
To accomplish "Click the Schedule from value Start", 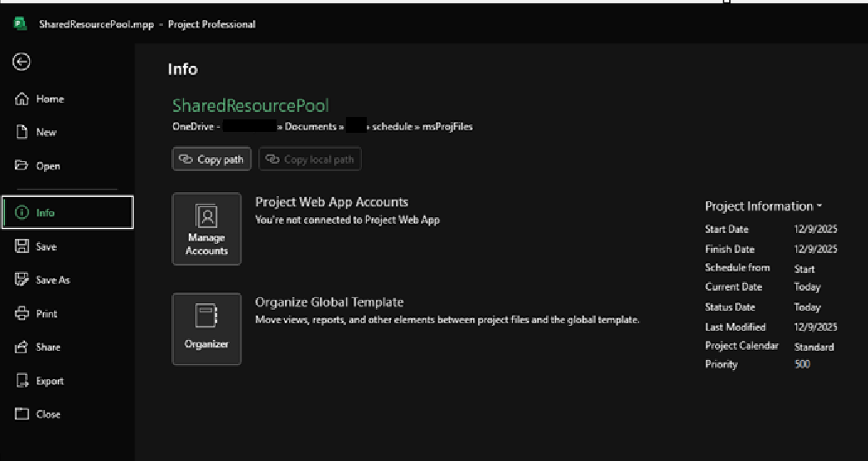I will pyautogui.click(x=805, y=270).
